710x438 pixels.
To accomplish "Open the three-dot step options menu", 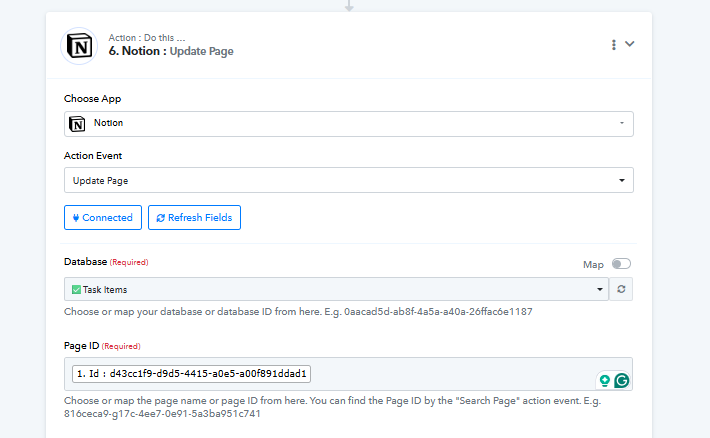I will tap(613, 45).
